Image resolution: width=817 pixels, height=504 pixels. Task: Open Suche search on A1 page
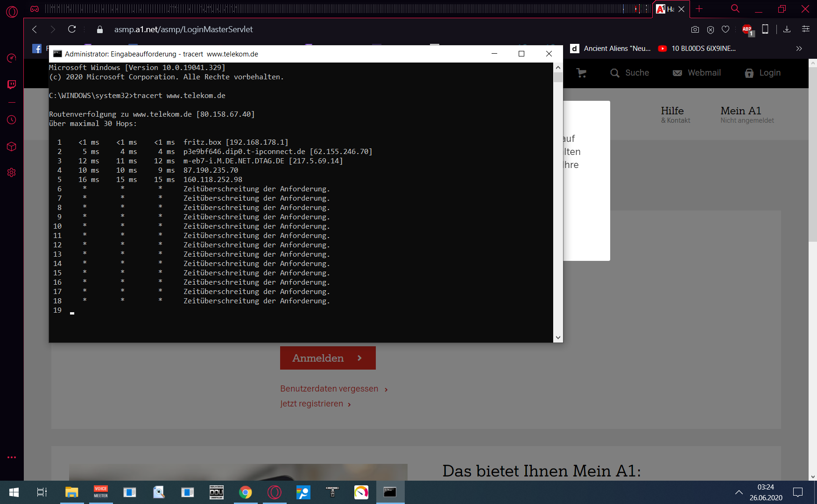pos(630,73)
